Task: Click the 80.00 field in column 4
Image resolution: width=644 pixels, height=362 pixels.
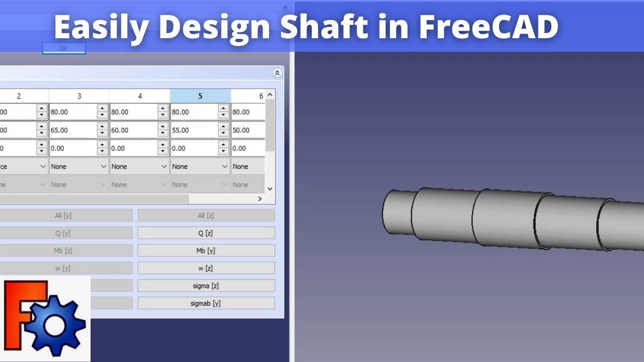Action: [x=134, y=112]
